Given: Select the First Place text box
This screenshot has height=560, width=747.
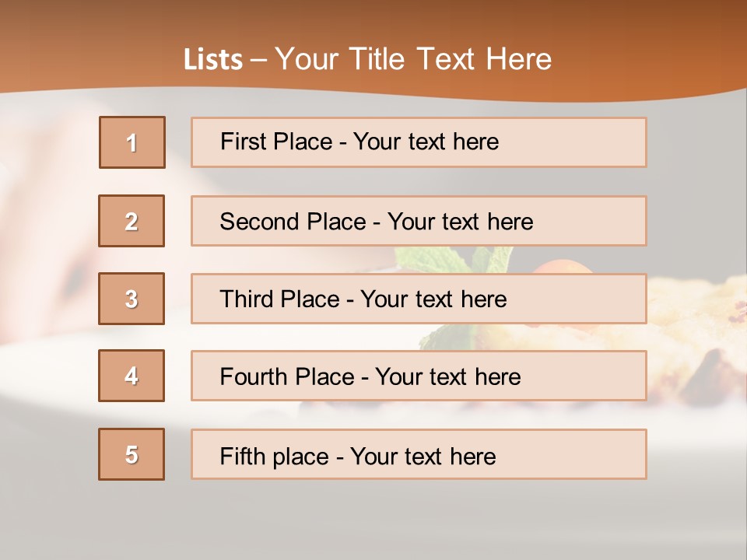Looking at the screenshot, I should pyautogui.click(x=419, y=142).
